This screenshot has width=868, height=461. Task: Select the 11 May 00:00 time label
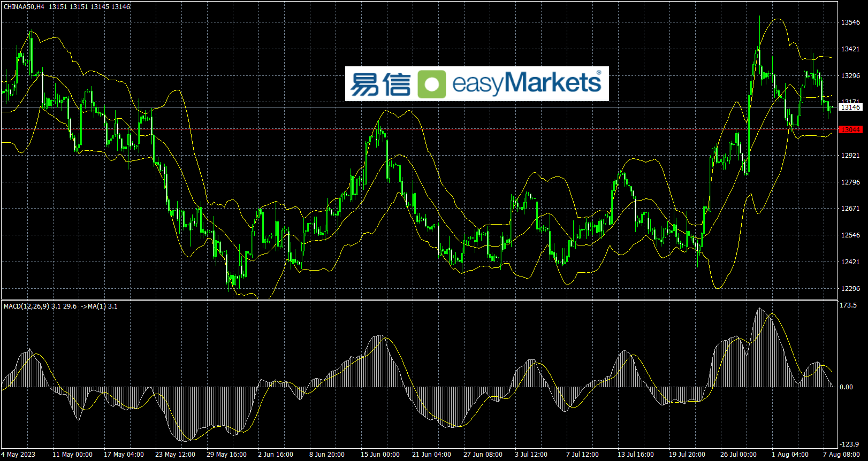click(72, 455)
